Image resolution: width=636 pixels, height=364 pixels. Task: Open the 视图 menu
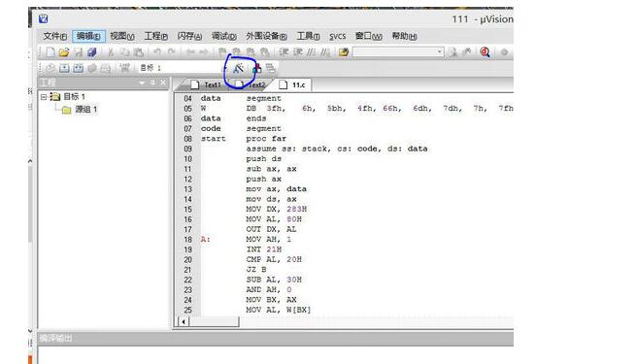tap(122, 36)
